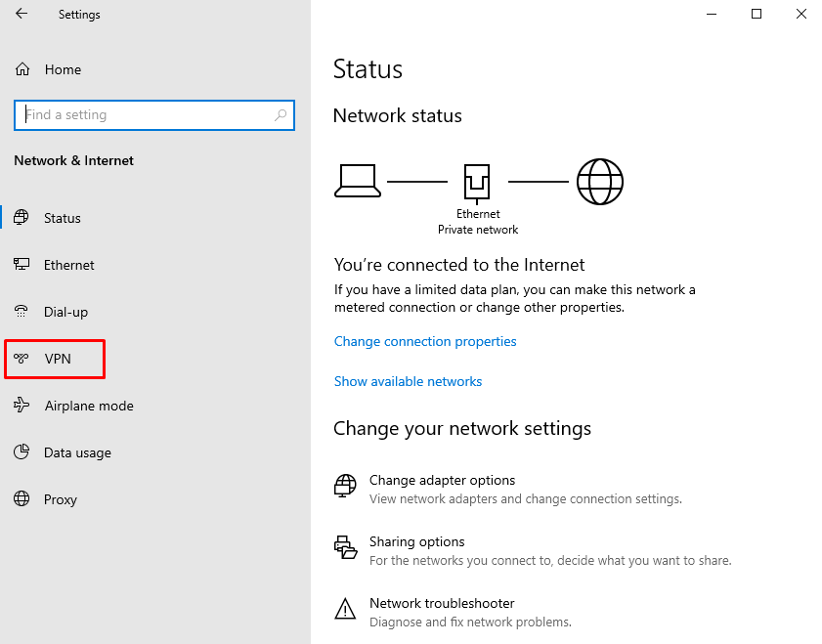822x644 pixels.
Task: Open Change connection properties link
Action: pyautogui.click(x=425, y=342)
